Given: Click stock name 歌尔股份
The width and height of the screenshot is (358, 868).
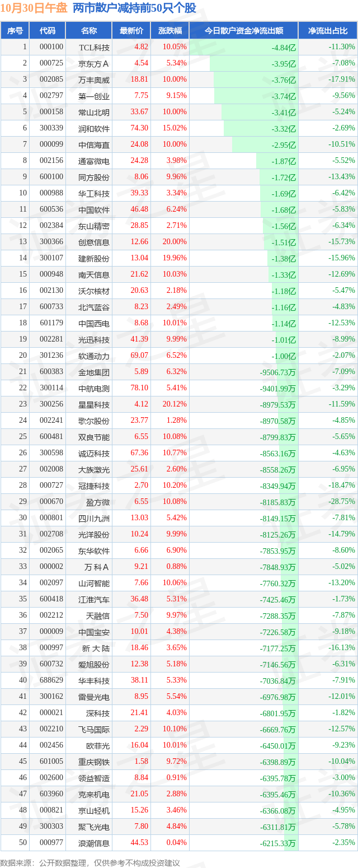Looking at the screenshot, I should (94, 421).
